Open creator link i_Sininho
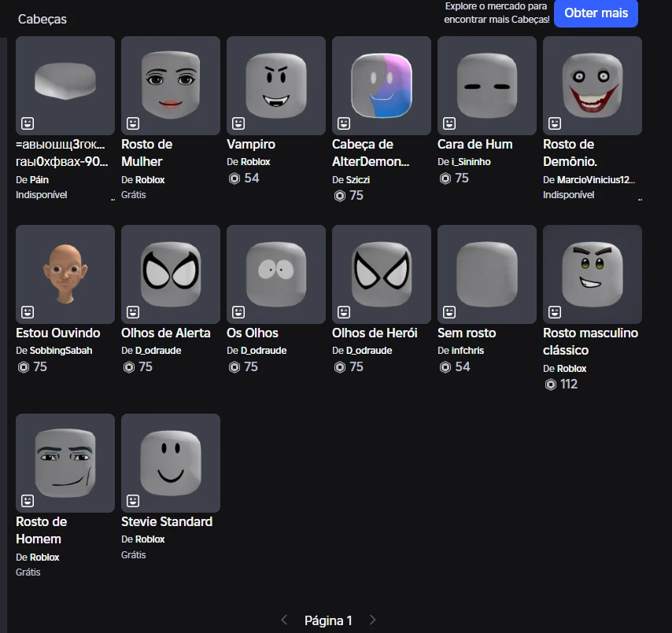 point(471,162)
